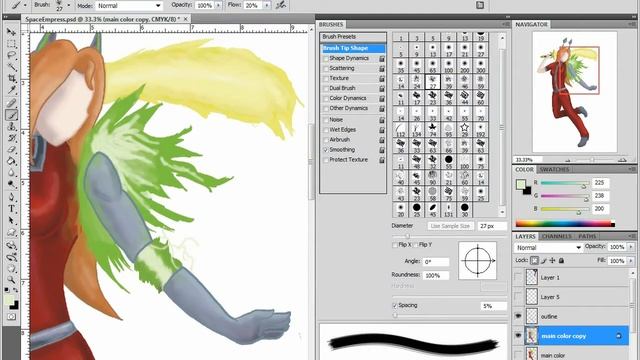Image resolution: width=640 pixels, height=360 pixels.
Task: Select the Paint Bucket tool
Action: tap(11, 162)
